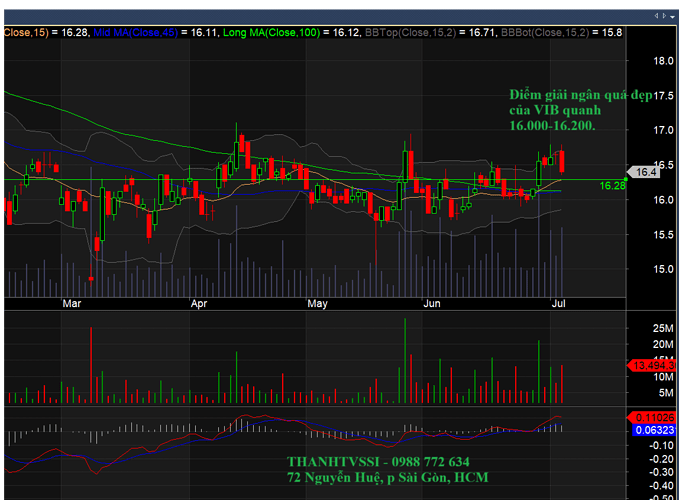Screen dimensions: 679x500
Task: Click the left tab-scroll arrow at top right
Action: (x=656, y=16)
